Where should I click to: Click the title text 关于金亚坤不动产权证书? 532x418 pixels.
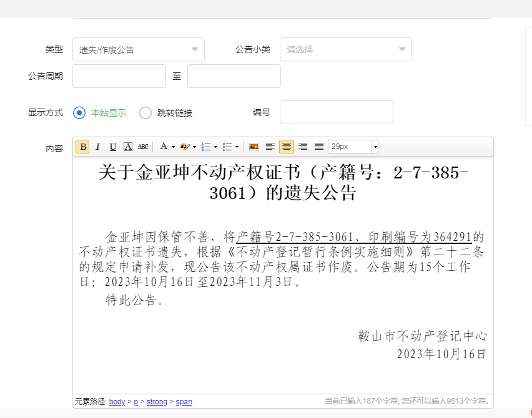(x=200, y=173)
